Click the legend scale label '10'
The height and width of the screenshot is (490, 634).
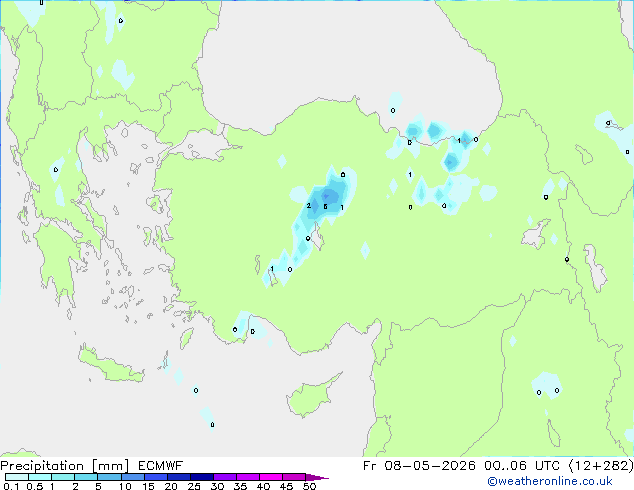125,486
